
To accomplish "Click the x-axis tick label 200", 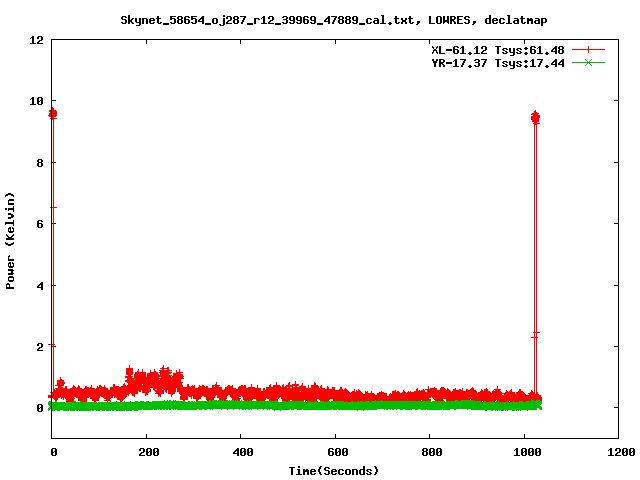I will coord(149,452).
